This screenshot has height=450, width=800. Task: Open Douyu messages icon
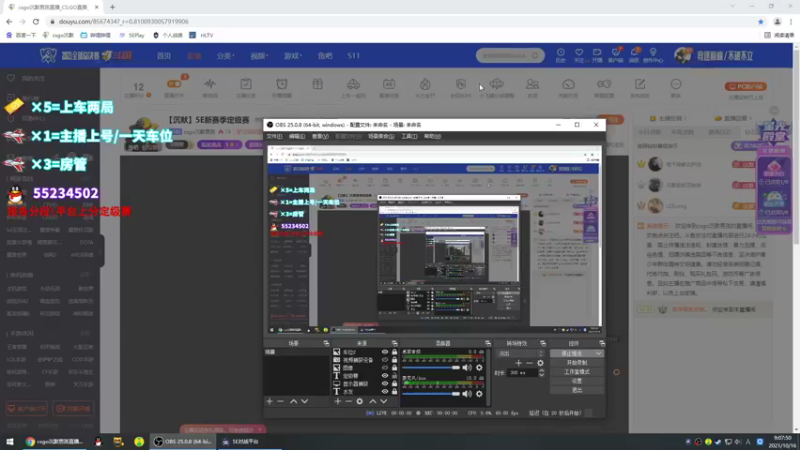[x=634, y=55]
